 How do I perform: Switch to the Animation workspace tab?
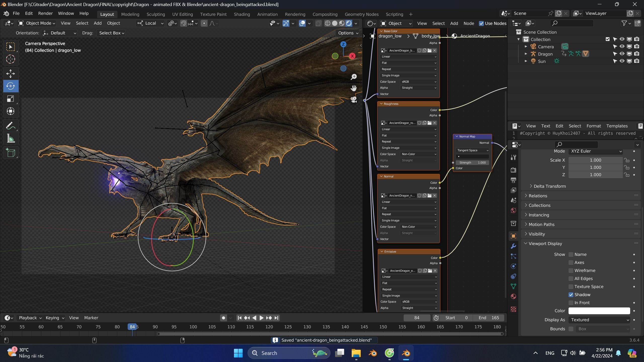coord(267,14)
